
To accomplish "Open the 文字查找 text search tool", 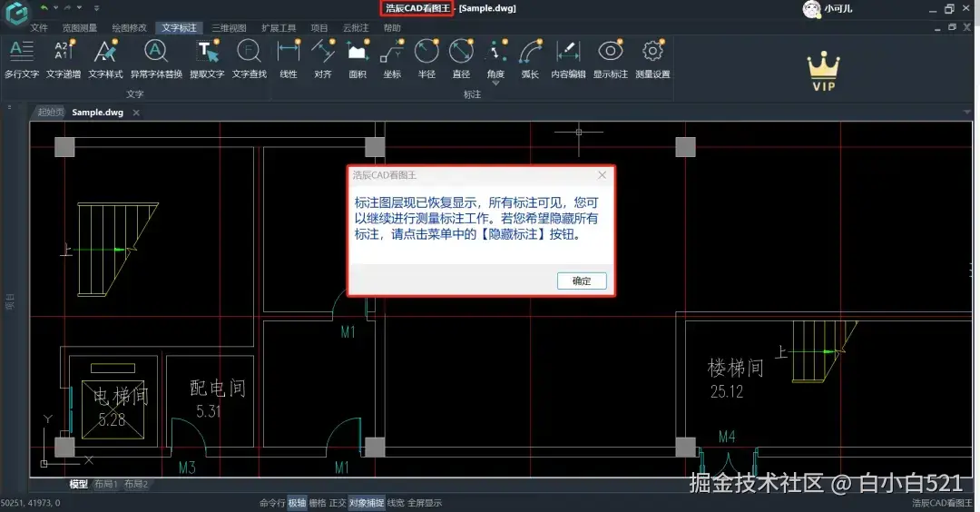I will 250,59.
